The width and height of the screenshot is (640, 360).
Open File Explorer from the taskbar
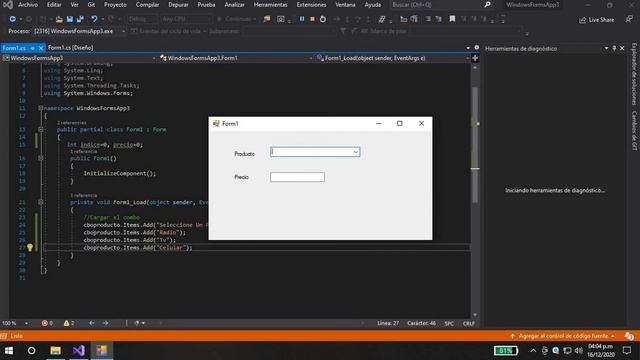click(56, 351)
